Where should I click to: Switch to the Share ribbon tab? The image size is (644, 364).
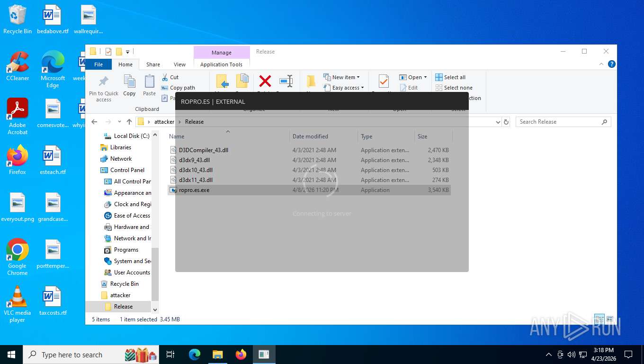coord(153,64)
